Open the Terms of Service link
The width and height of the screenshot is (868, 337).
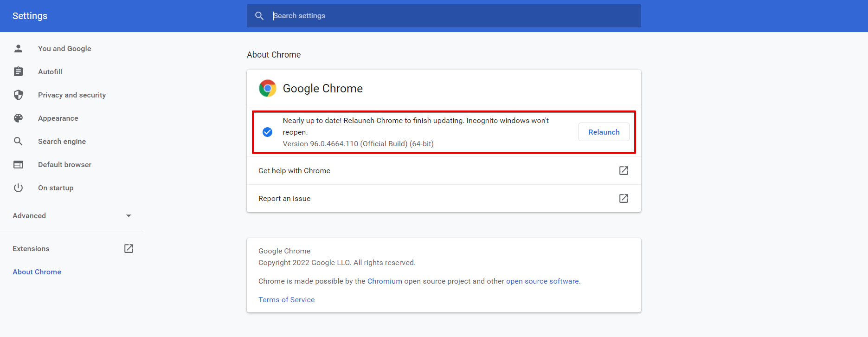pyautogui.click(x=286, y=300)
